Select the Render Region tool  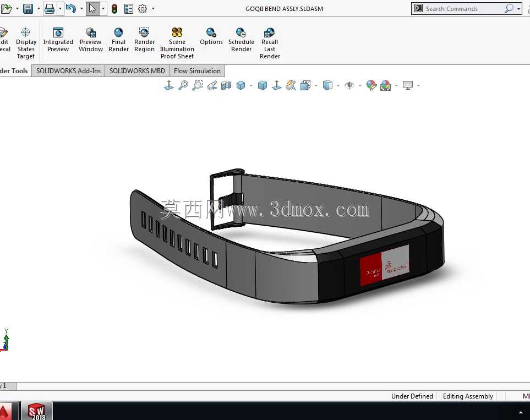click(144, 40)
